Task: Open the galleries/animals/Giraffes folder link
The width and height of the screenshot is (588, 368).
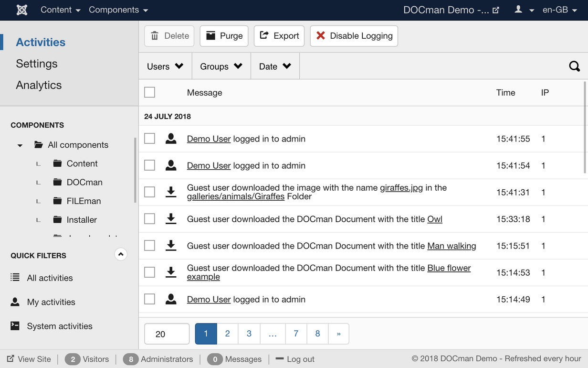Action: 236,196
